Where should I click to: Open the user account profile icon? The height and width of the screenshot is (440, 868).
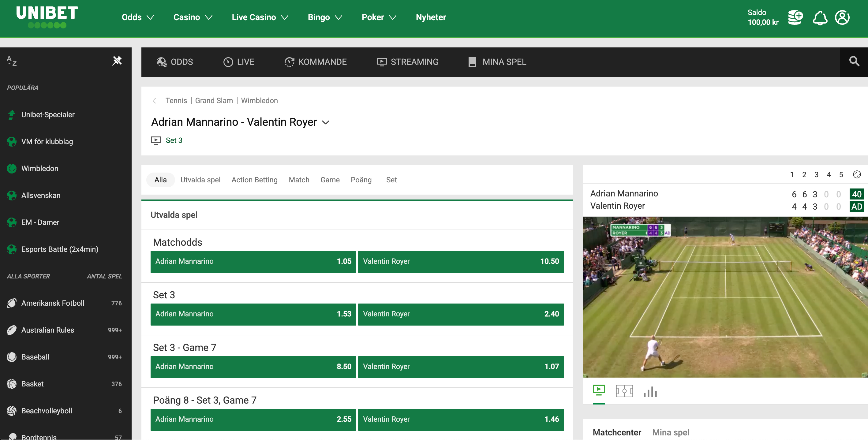pos(842,17)
